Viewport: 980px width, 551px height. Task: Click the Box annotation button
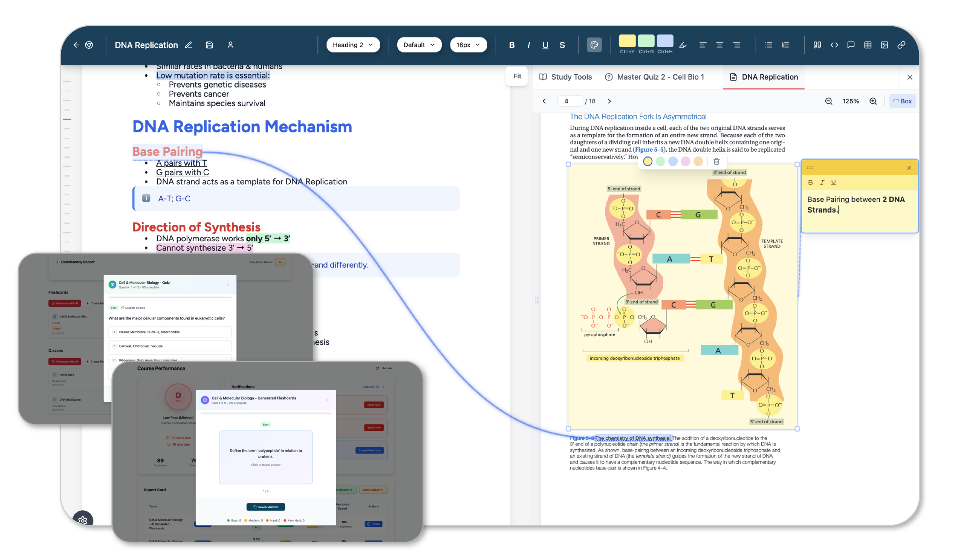(902, 101)
